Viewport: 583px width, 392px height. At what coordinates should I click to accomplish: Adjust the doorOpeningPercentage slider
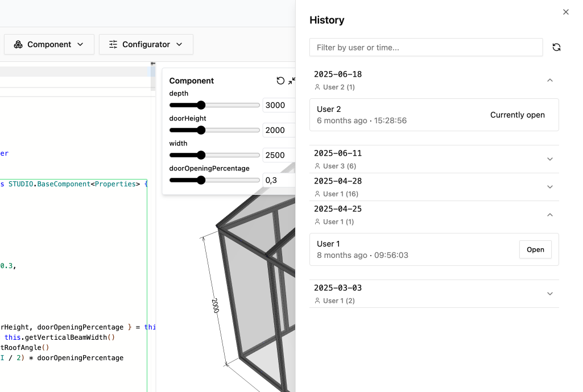coord(201,180)
